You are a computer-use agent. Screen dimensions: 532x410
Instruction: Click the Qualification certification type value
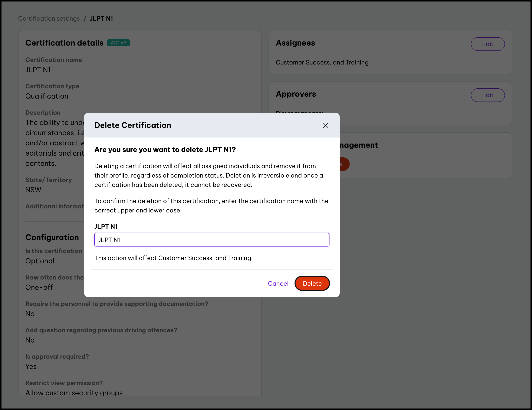click(x=47, y=96)
